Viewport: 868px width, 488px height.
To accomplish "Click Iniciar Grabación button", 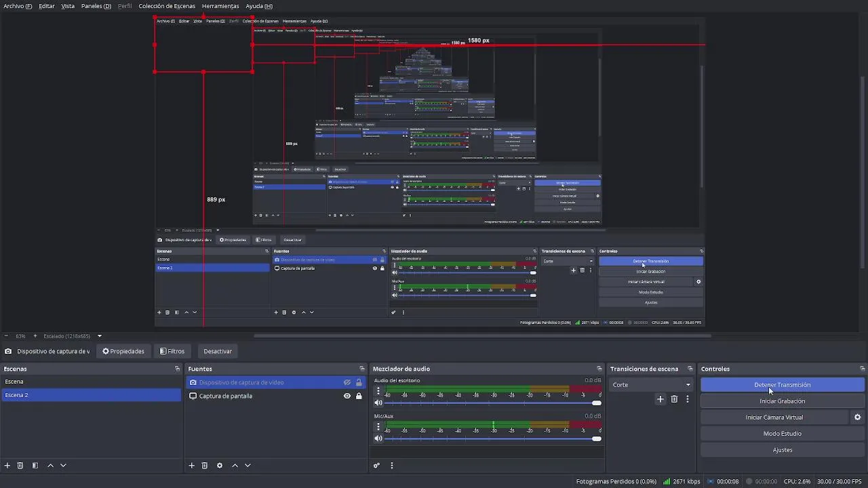I will [x=783, y=401].
